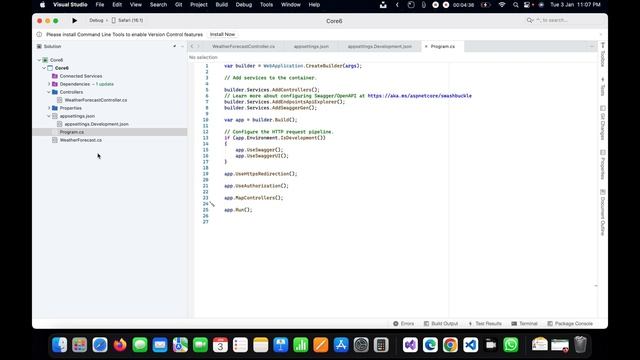Viewport: 640px width, 360px height.
Task: Open the Properties side panel
Action: [x=602, y=165]
